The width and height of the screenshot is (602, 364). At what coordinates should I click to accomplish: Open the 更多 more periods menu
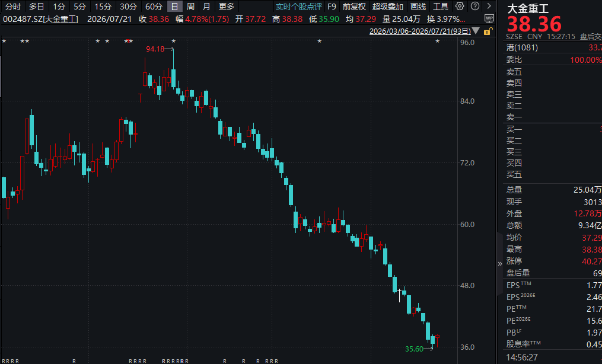coord(227,7)
